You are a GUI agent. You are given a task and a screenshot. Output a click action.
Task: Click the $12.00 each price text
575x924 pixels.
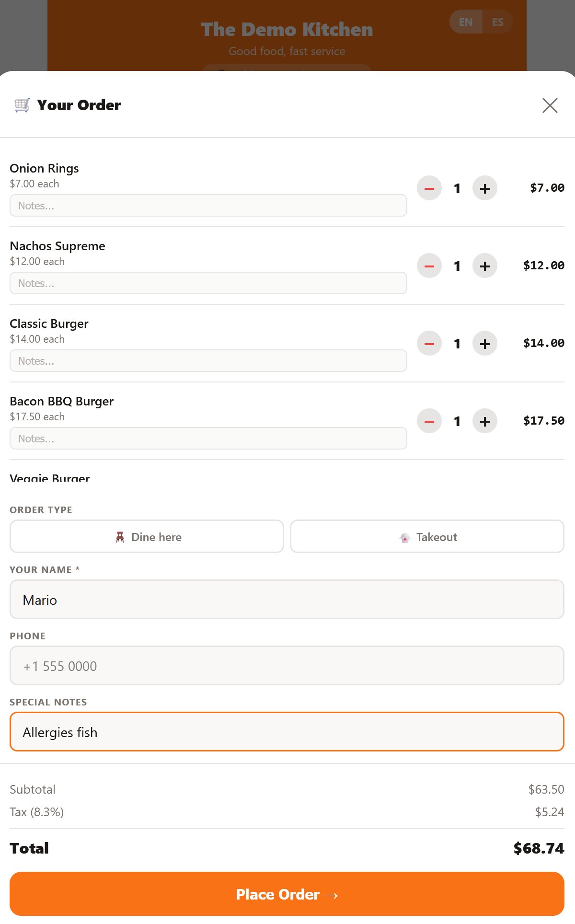point(37,261)
